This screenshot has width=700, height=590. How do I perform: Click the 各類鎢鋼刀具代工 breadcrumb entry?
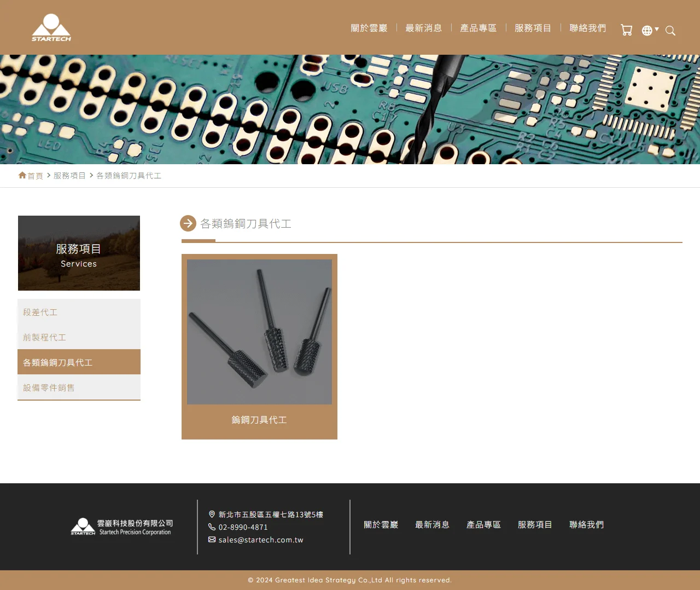click(129, 176)
